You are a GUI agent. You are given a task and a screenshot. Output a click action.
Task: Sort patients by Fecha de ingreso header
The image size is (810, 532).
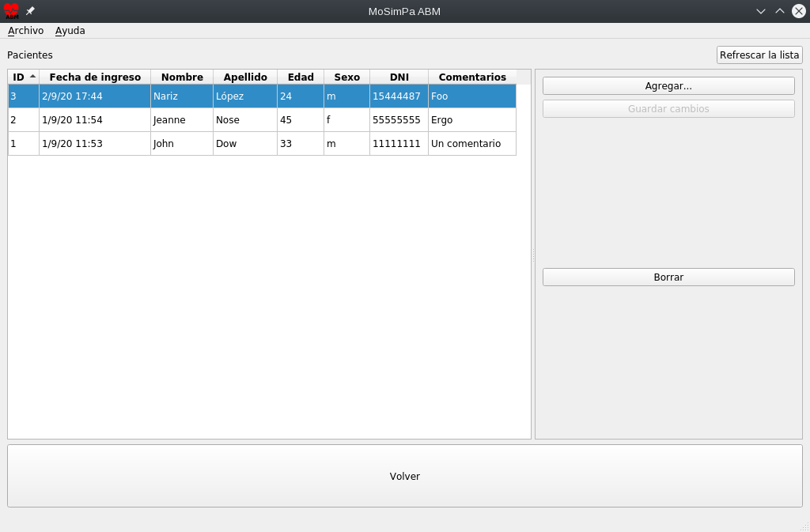click(95, 77)
